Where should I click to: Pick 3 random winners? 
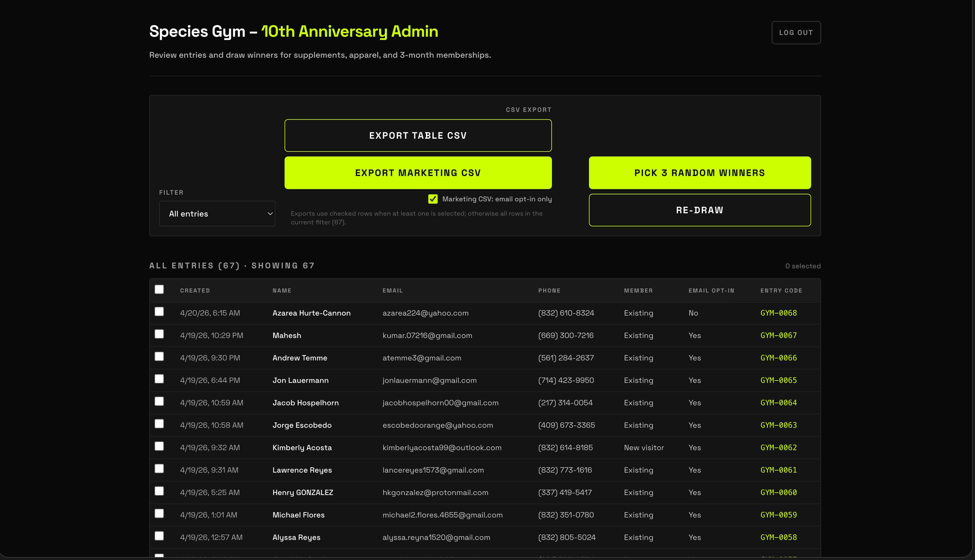click(x=699, y=173)
